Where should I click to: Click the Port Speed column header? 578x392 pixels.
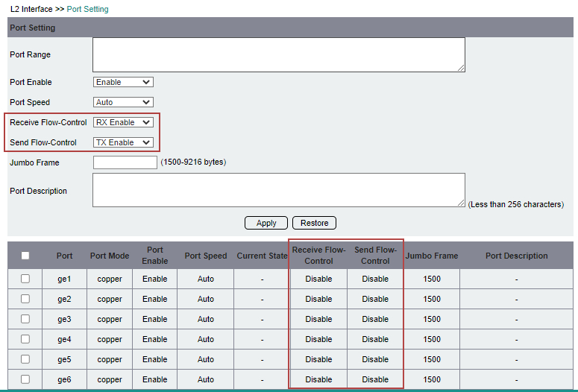[x=206, y=256]
